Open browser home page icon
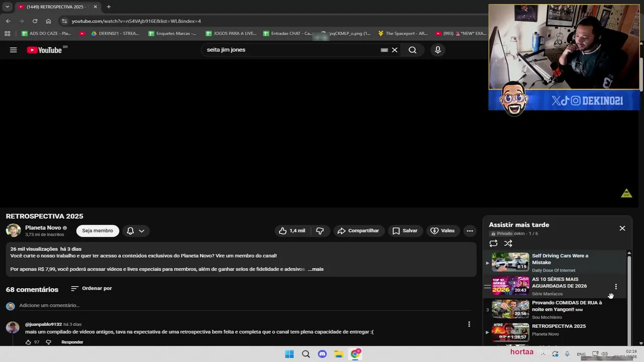 (x=48, y=21)
